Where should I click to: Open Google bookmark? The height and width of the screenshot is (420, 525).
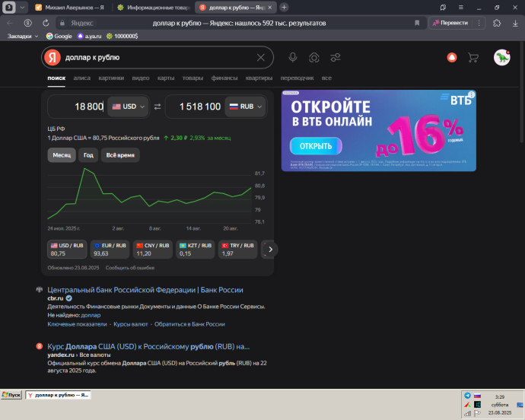coord(59,36)
